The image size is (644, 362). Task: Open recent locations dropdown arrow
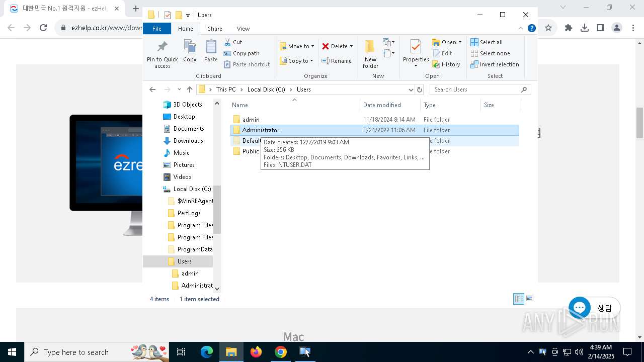(179, 89)
